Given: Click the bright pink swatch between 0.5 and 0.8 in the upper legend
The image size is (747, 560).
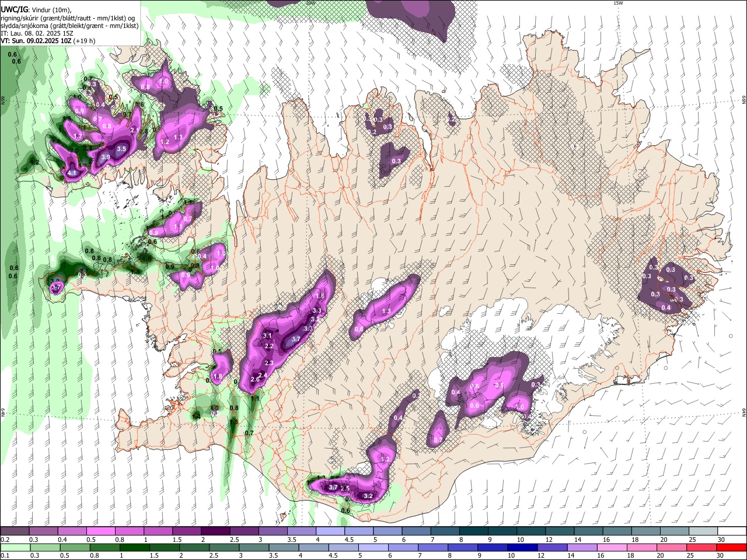Looking at the screenshot, I should 100,531.
